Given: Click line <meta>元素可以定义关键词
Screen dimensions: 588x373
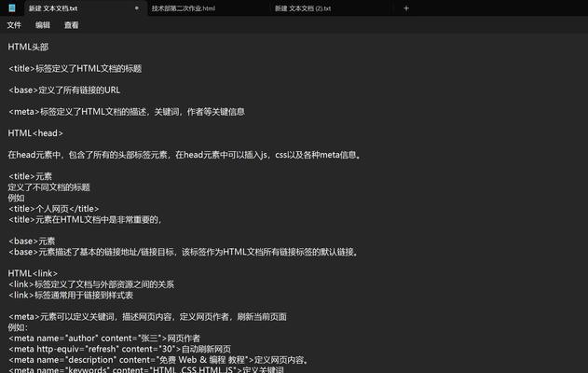Looking at the screenshot, I should coord(147,317).
